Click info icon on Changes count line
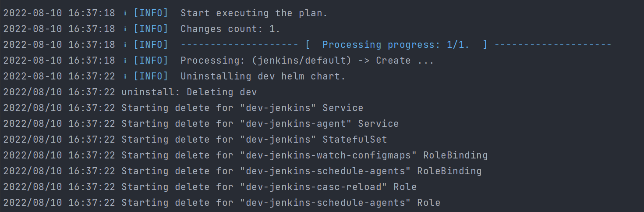This screenshot has height=212, width=644. click(125, 29)
